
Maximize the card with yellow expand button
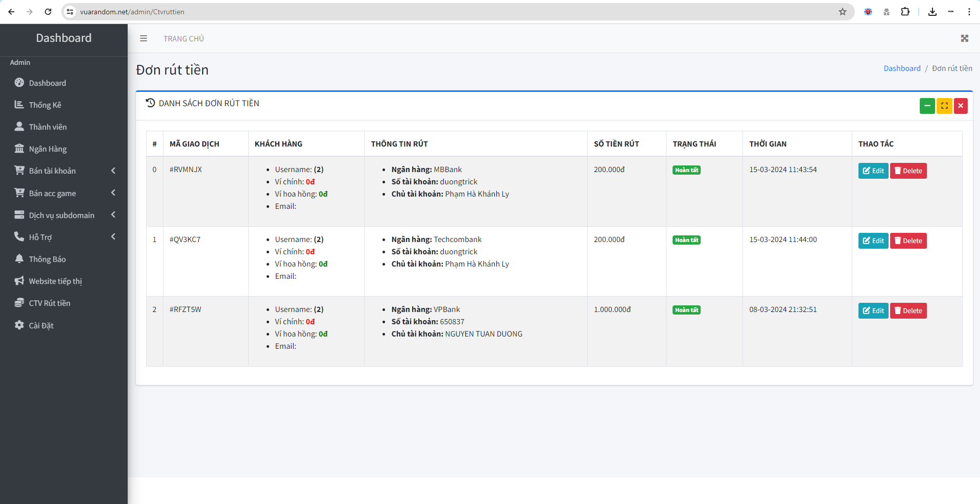944,106
